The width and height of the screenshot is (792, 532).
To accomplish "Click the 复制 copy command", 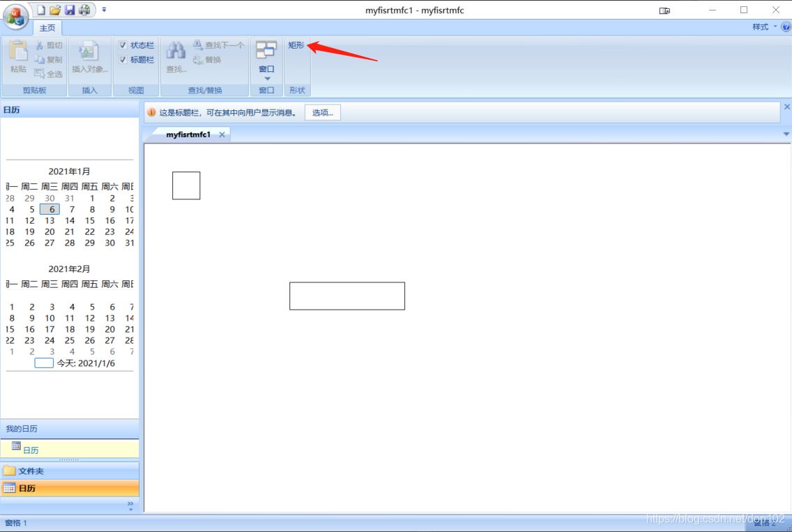I will tap(49, 60).
